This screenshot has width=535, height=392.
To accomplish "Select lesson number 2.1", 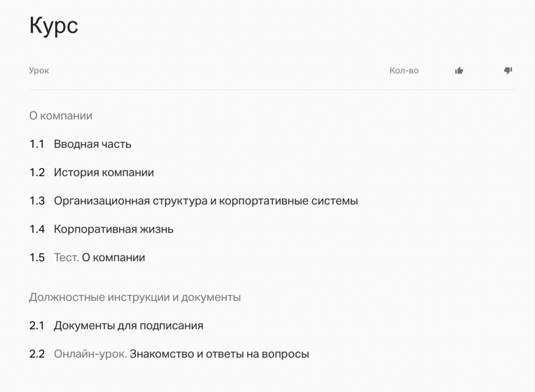I will pos(37,325).
